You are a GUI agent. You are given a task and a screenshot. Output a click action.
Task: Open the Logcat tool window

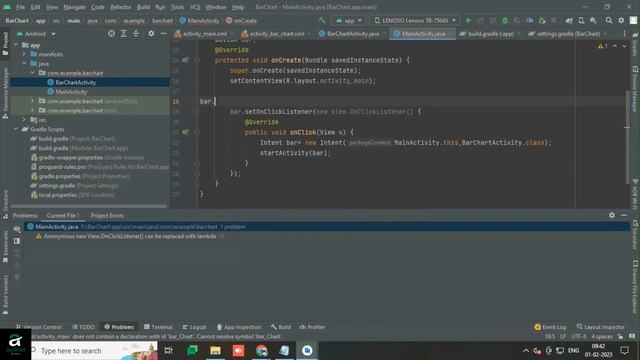click(x=194, y=327)
